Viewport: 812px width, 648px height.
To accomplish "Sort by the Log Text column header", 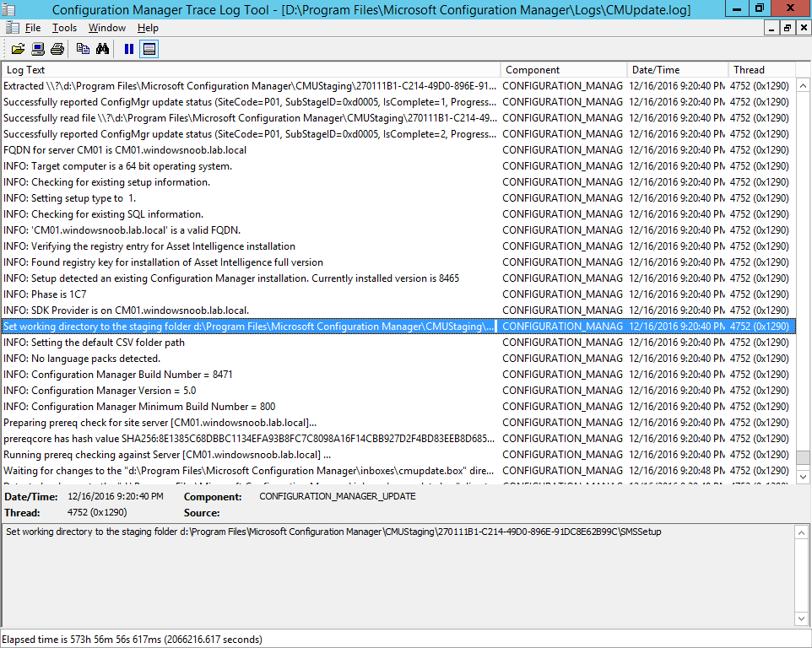I will coord(252,70).
